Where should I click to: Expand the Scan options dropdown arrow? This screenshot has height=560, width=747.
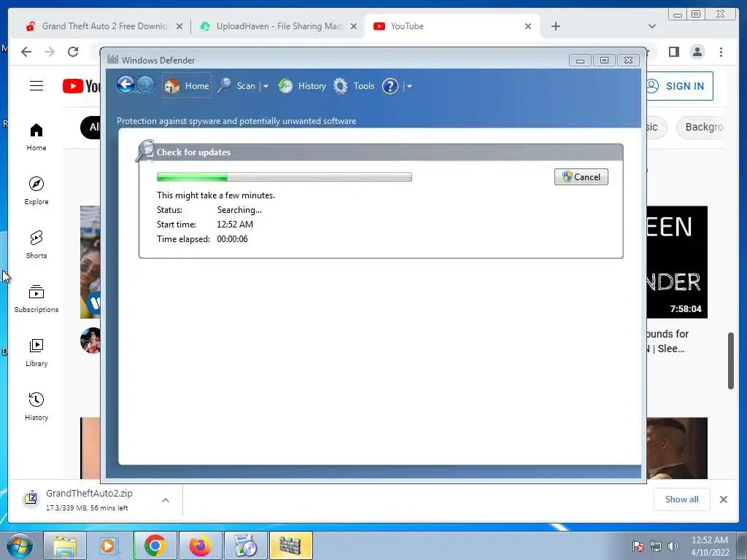[x=266, y=87]
